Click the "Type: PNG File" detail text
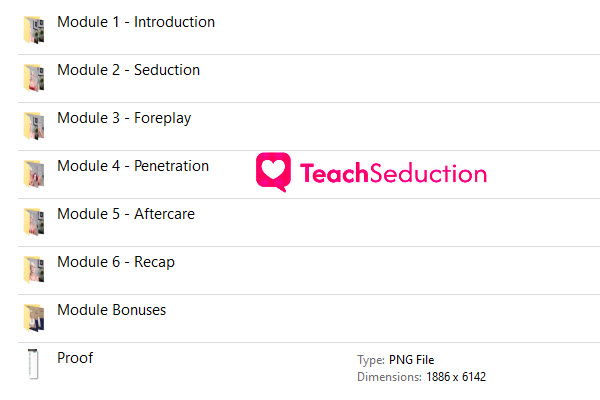Screen dimensions: 600x400 (x=396, y=360)
